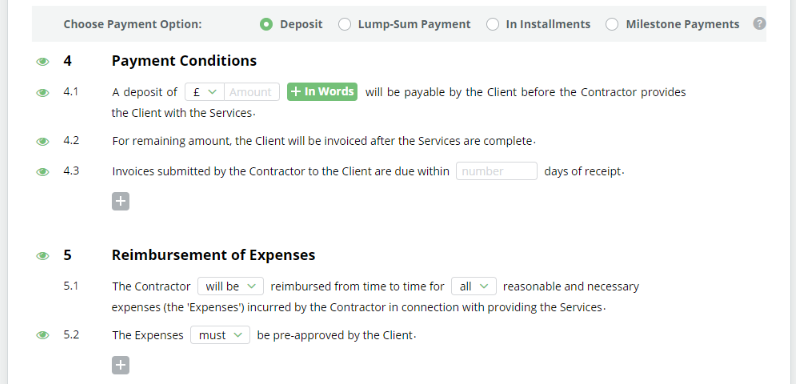Image resolution: width=796 pixels, height=392 pixels.
Task: Expand the 'all' expenses dropdown
Action: 474,286
